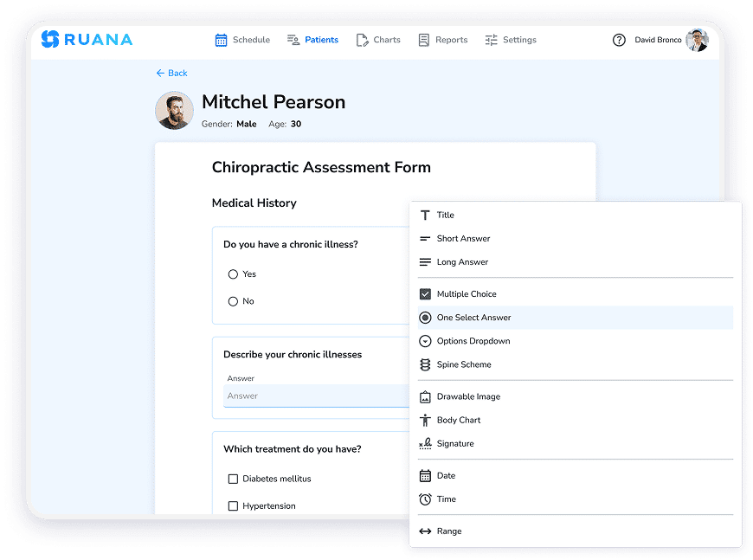The height and width of the screenshot is (560, 753).
Task: Click the Ruana brand name
Action: tap(99, 40)
